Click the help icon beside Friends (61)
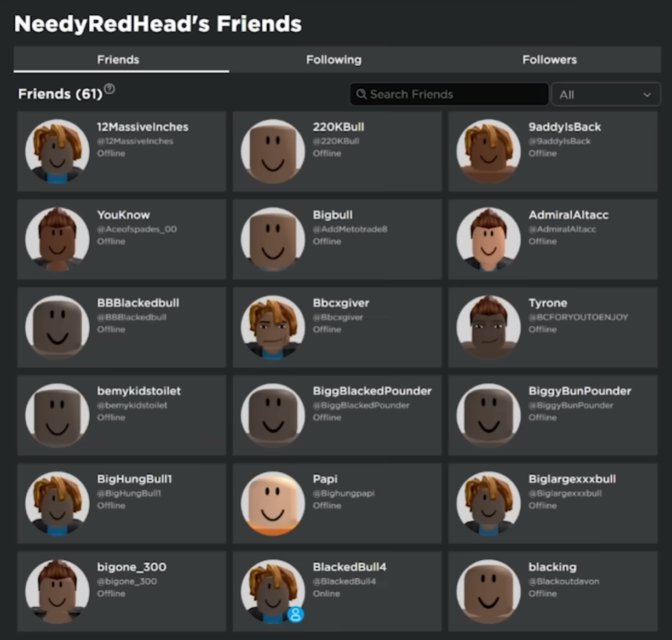 click(110, 89)
